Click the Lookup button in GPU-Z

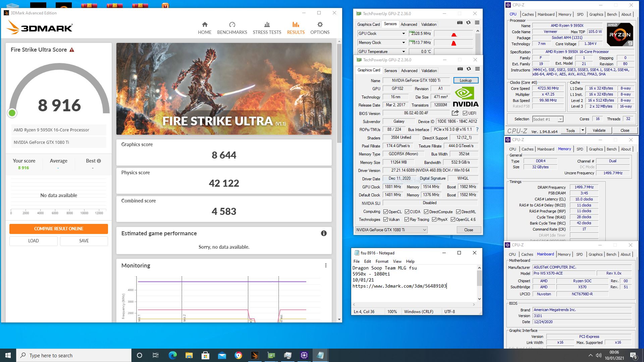pos(466,80)
